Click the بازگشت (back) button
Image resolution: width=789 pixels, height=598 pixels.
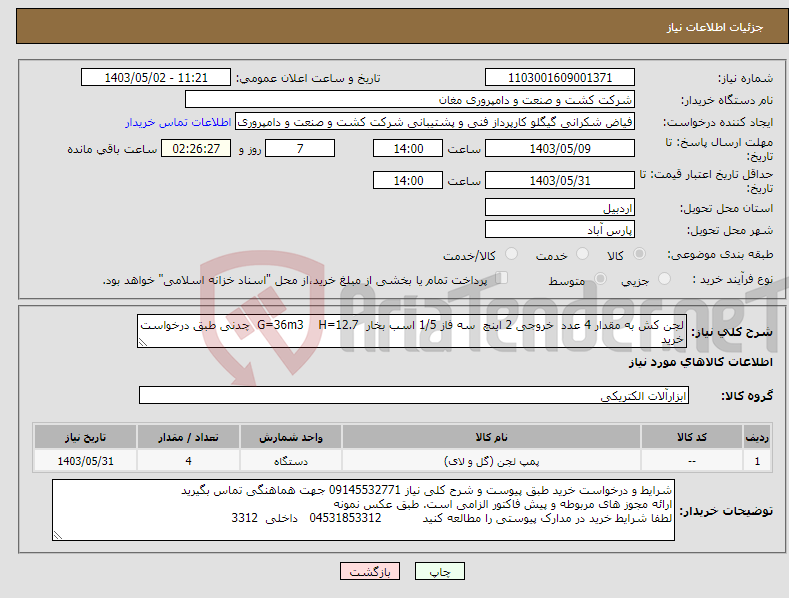click(370, 571)
